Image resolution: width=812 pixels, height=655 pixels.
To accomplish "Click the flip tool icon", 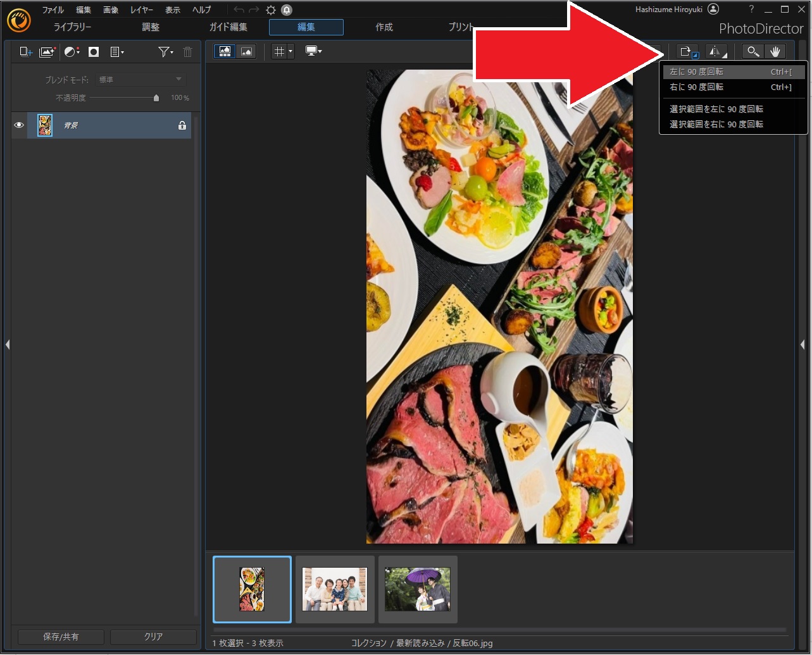I will click(716, 52).
